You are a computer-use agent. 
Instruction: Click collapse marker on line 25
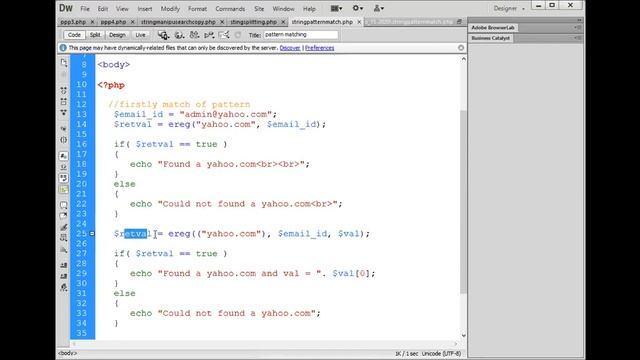[92, 233]
